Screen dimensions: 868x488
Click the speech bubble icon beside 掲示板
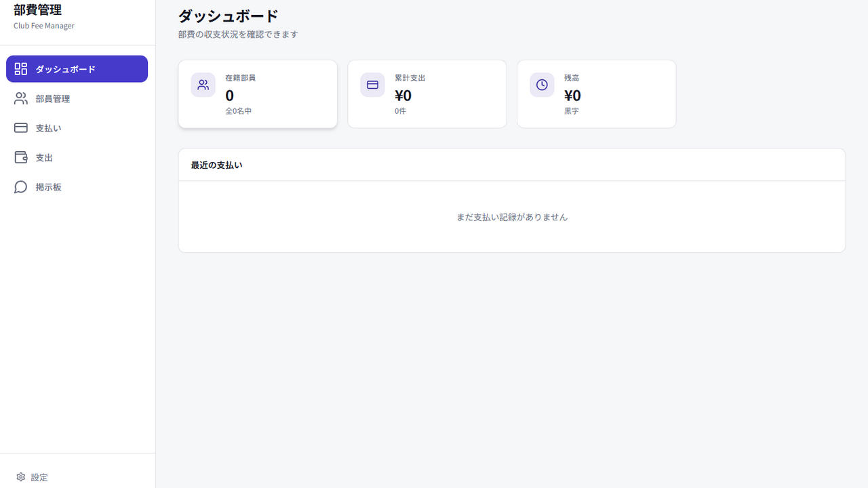(x=21, y=187)
